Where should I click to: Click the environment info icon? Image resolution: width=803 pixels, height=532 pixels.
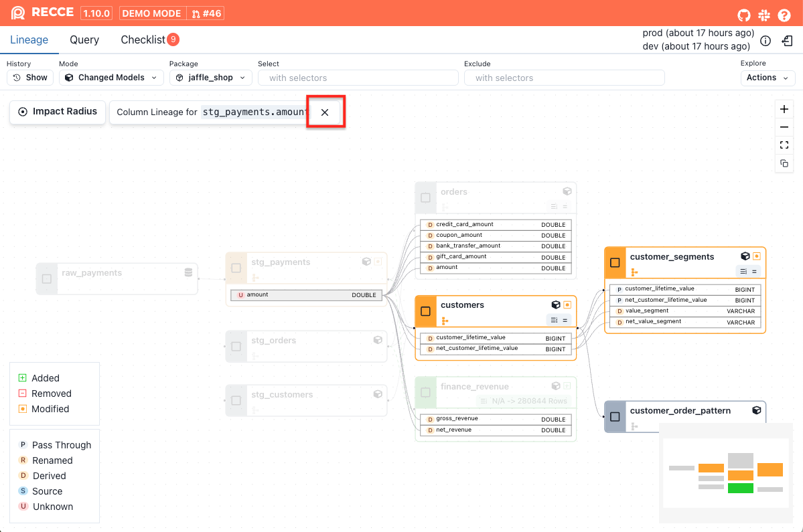click(x=765, y=41)
